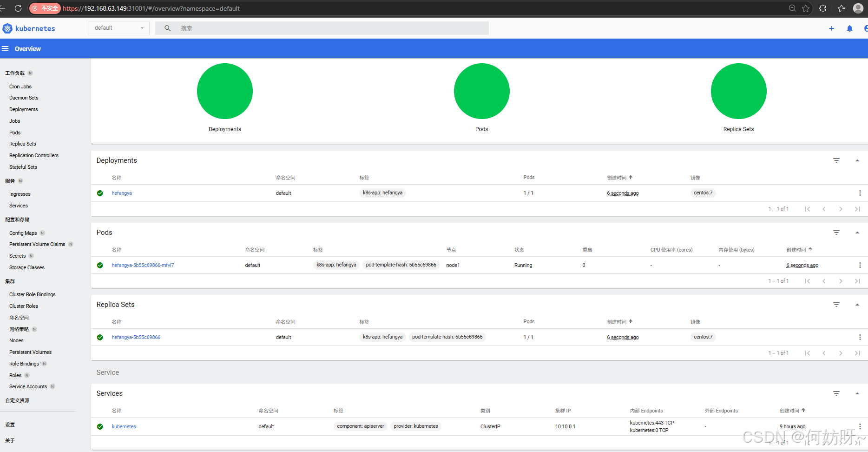Open Daemon Sets in the sidebar

24,98
